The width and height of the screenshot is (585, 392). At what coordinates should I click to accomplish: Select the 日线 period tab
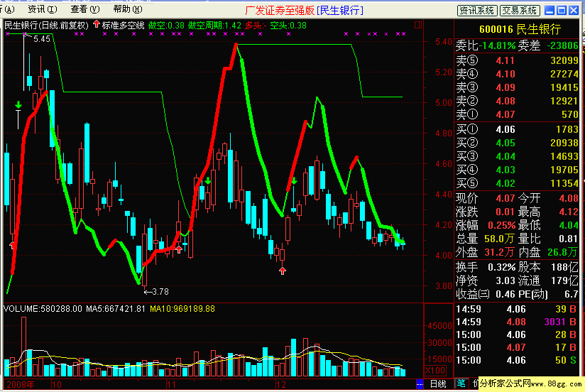(438, 383)
